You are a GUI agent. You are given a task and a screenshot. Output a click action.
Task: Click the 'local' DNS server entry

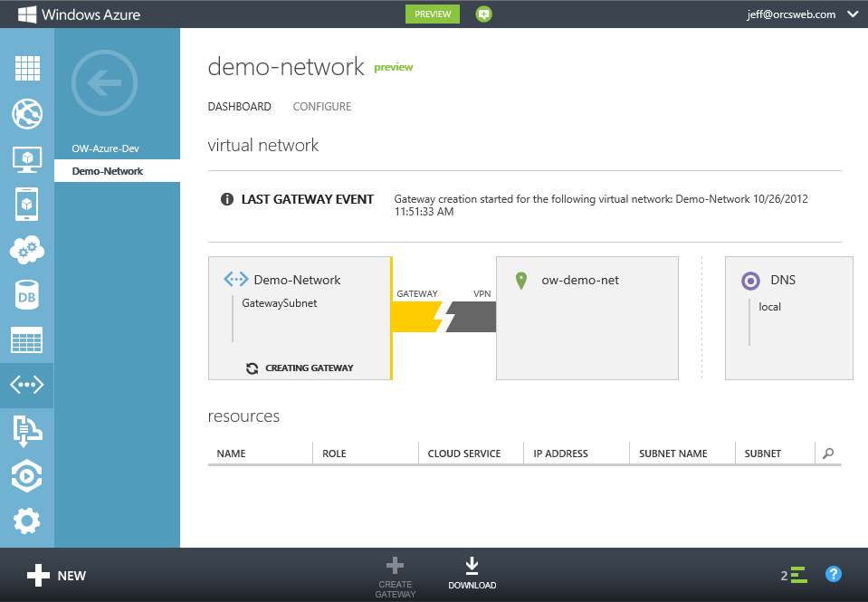coord(769,307)
